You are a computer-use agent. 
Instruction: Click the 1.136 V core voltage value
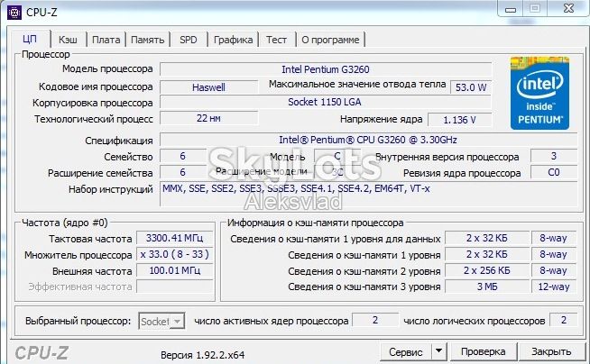coord(460,120)
